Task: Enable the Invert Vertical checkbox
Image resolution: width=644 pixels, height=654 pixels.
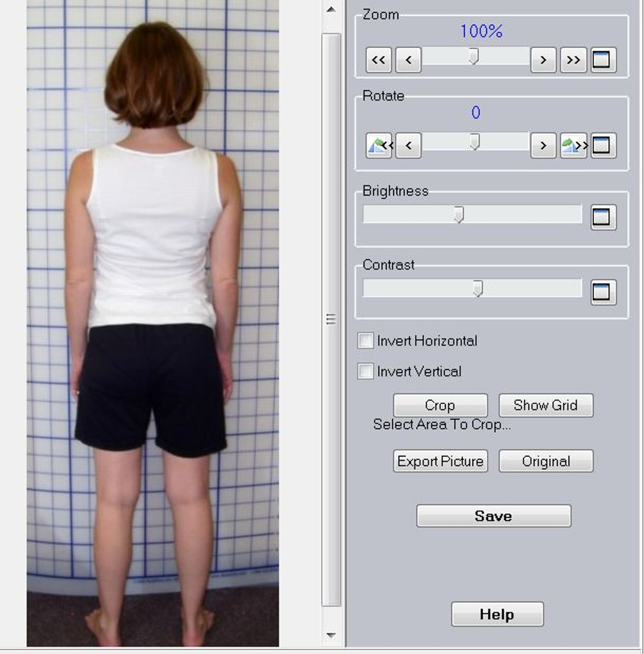Action: click(x=365, y=372)
